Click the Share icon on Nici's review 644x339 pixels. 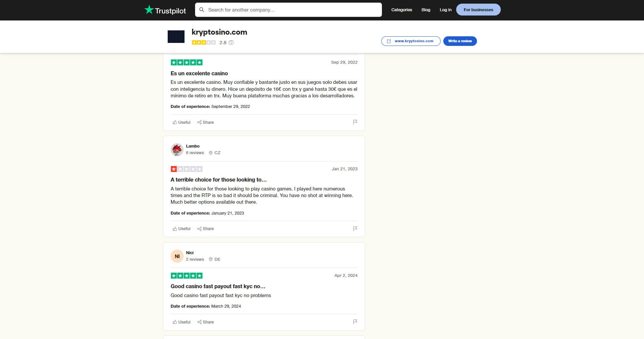pos(205,322)
